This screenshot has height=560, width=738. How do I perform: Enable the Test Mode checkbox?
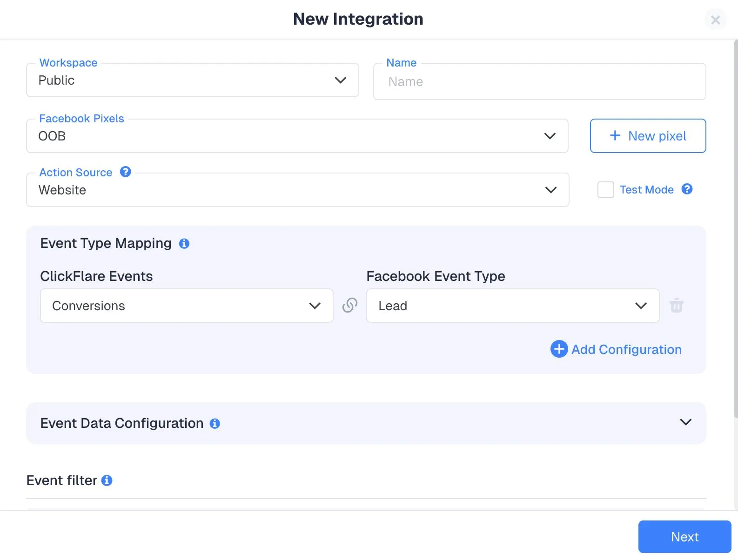pyautogui.click(x=605, y=190)
